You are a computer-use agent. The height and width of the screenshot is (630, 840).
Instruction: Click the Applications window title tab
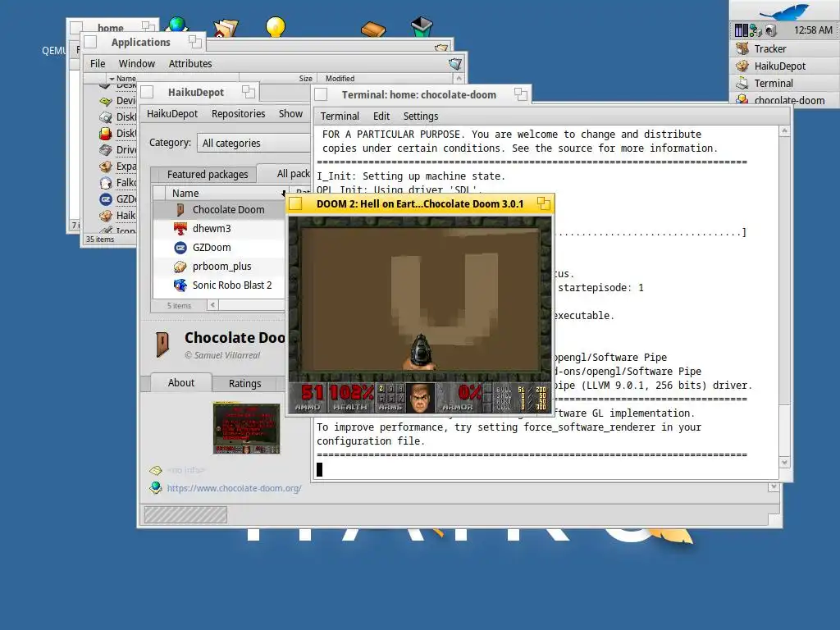point(143,42)
